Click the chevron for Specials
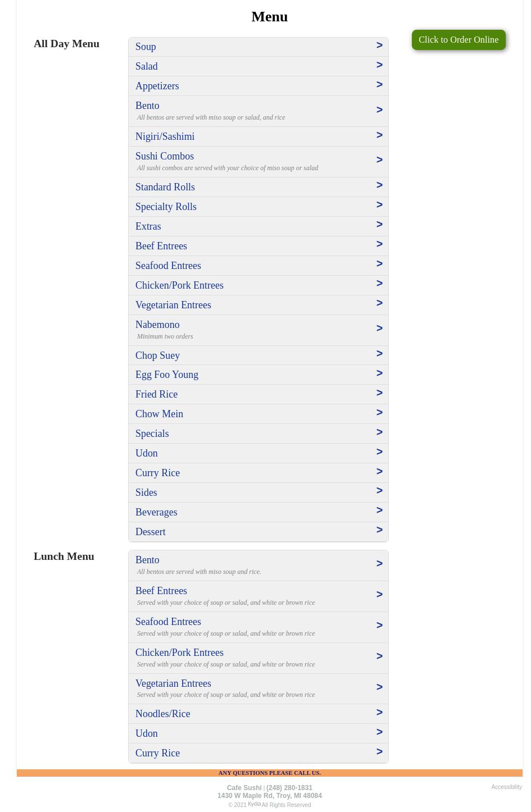The height and width of the screenshot is (812, 531). pos(379,432)
